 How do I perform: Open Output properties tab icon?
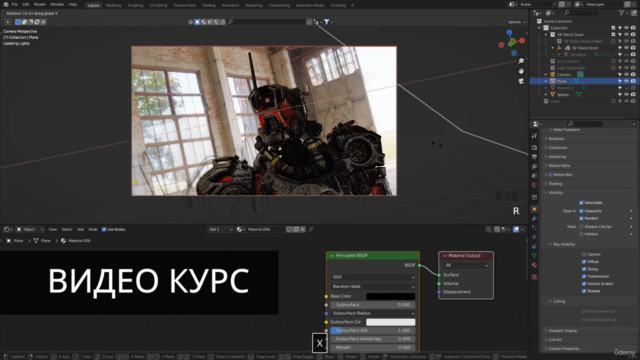(534, 157)
